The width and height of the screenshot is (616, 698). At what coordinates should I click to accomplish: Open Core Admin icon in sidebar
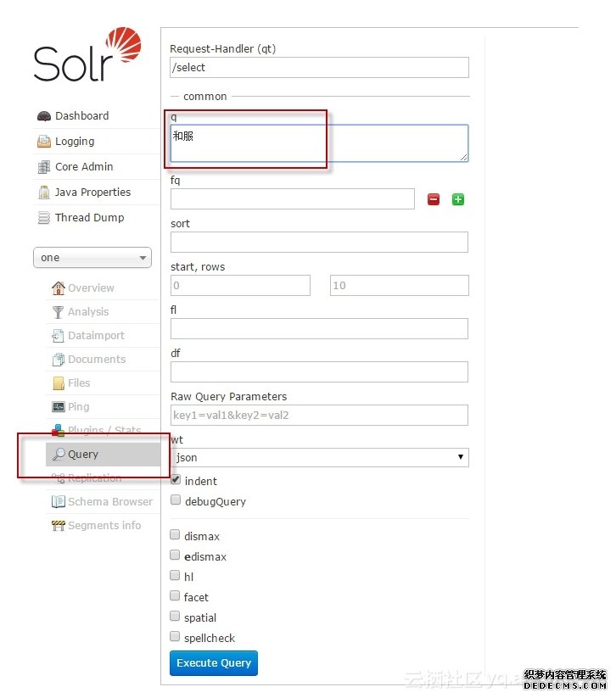pos(44,167)
